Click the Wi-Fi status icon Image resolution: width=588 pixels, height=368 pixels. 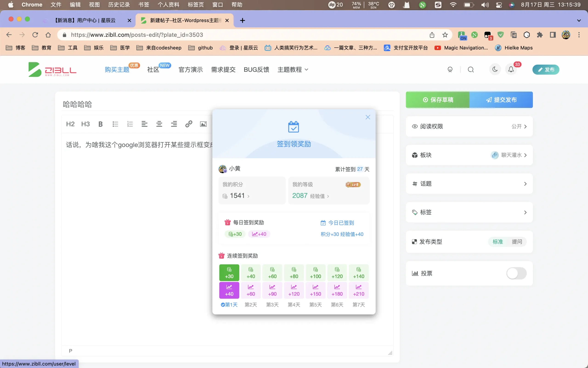point(453,5)
